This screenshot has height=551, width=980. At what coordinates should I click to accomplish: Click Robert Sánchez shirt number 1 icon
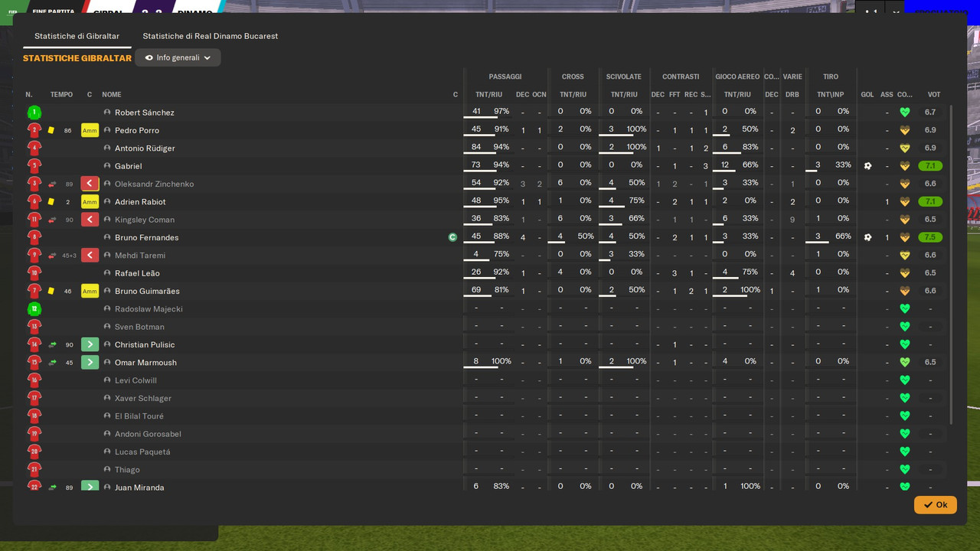pos(34,112)
